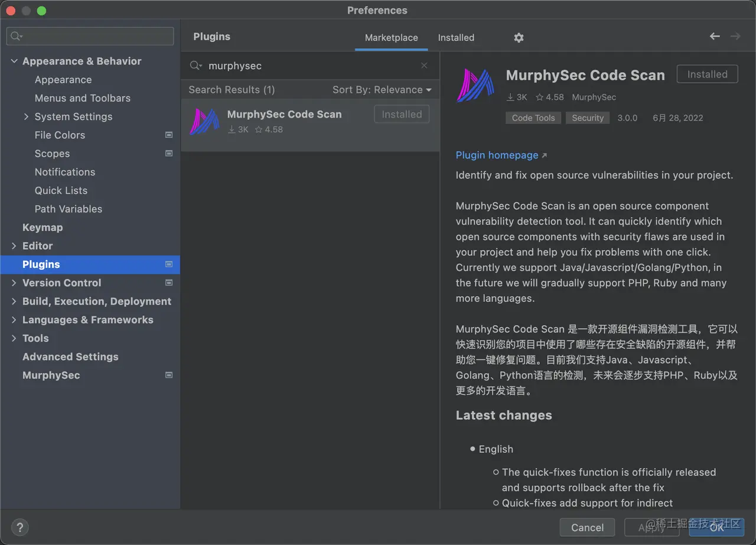Switch to the Marketplace tab
The height and width of the screenshot is (545, 756).
pyautogui.click(x=392, y=37)
